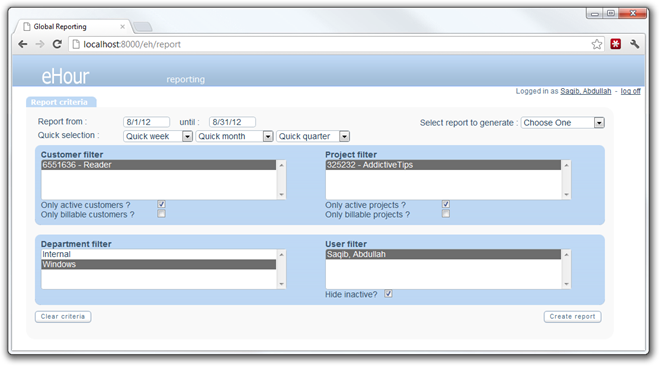The height and width of the screenshot is (366, 660).
Task: Toggle Only billable customers checkbox
Action: 162,214
